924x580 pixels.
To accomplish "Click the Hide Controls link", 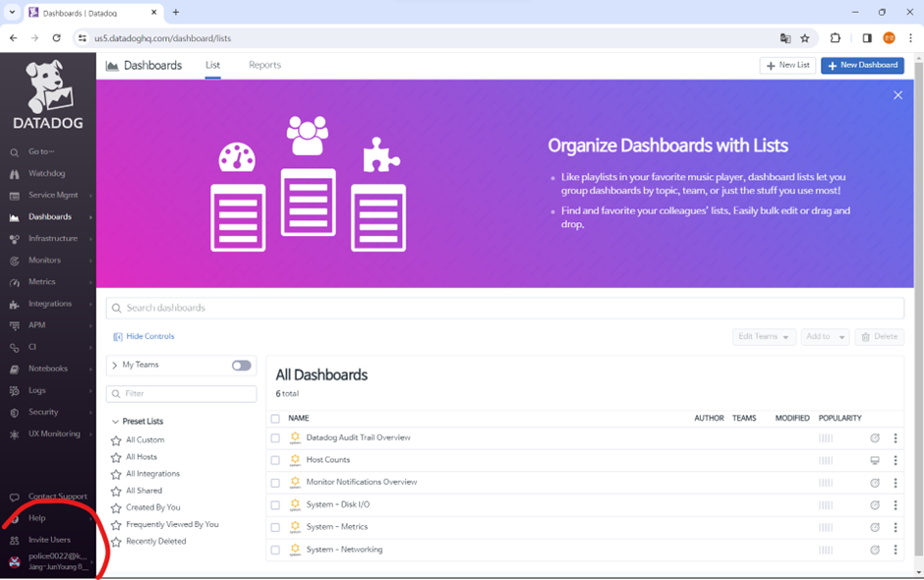I will point(144,336).
